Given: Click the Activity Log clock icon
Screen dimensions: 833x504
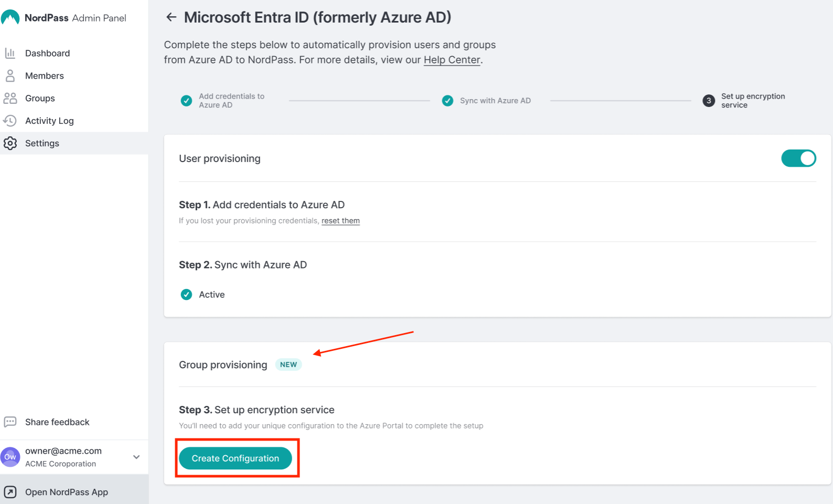Looking at the screenshot, I should (10, 121).
